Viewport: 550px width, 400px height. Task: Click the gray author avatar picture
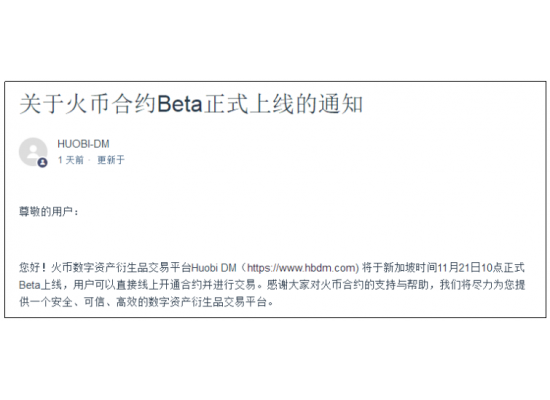tap(33, 152)
